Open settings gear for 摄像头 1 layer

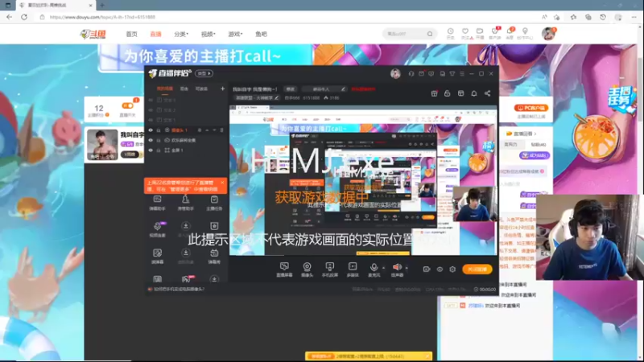click(200, 130)
